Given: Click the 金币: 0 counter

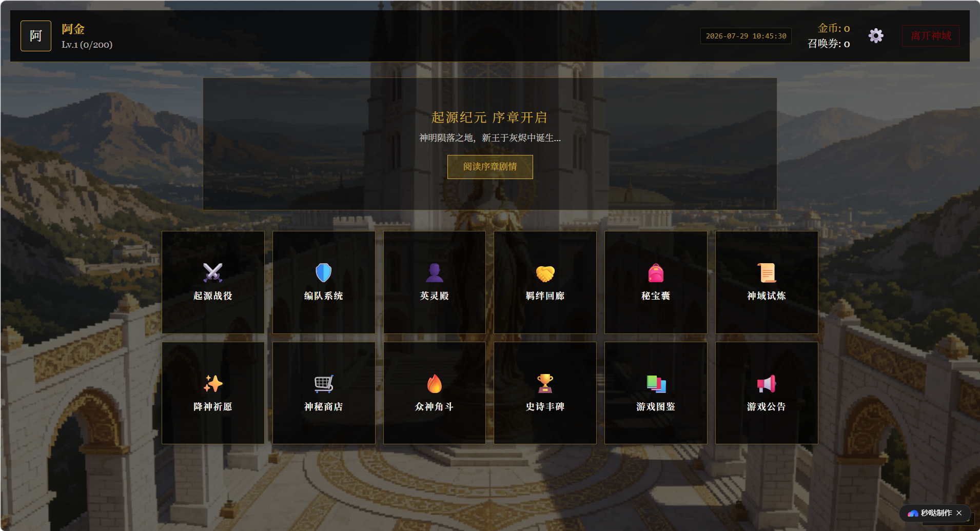Looking at the screenshot, I should pos(834,28).
